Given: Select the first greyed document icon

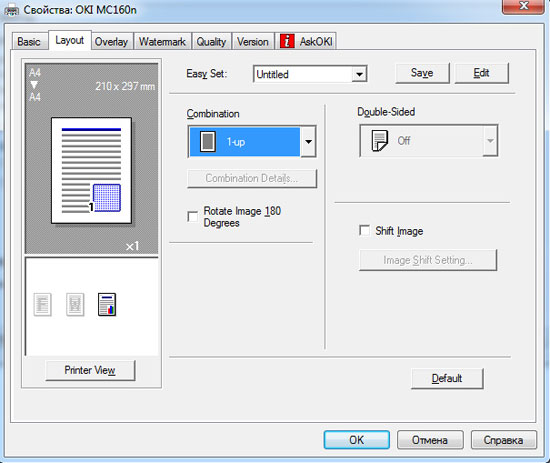Looking at the screenshot, I should coord(42,304).
